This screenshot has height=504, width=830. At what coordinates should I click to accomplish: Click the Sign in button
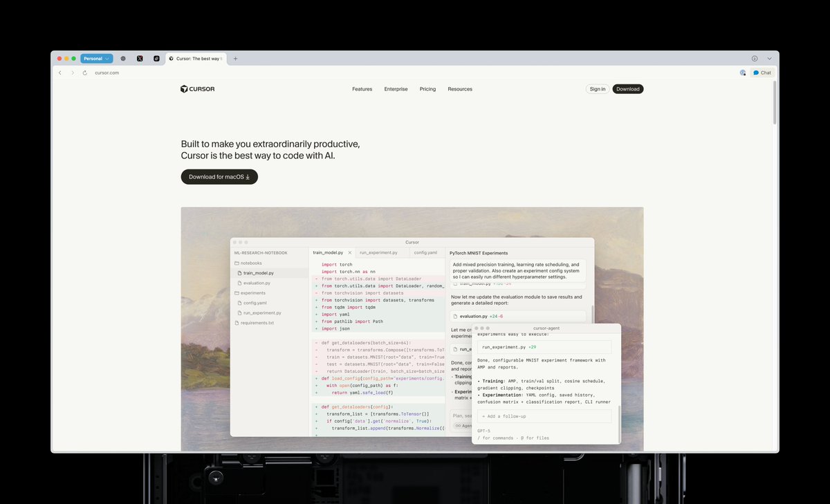pyautogui.click(x=598, y=89)
